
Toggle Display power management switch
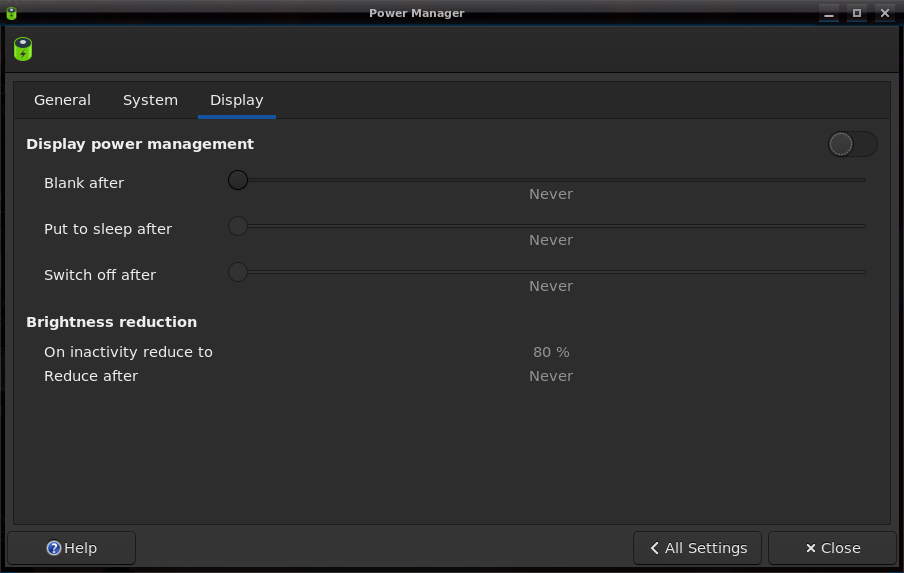click(x=853, y=144)
